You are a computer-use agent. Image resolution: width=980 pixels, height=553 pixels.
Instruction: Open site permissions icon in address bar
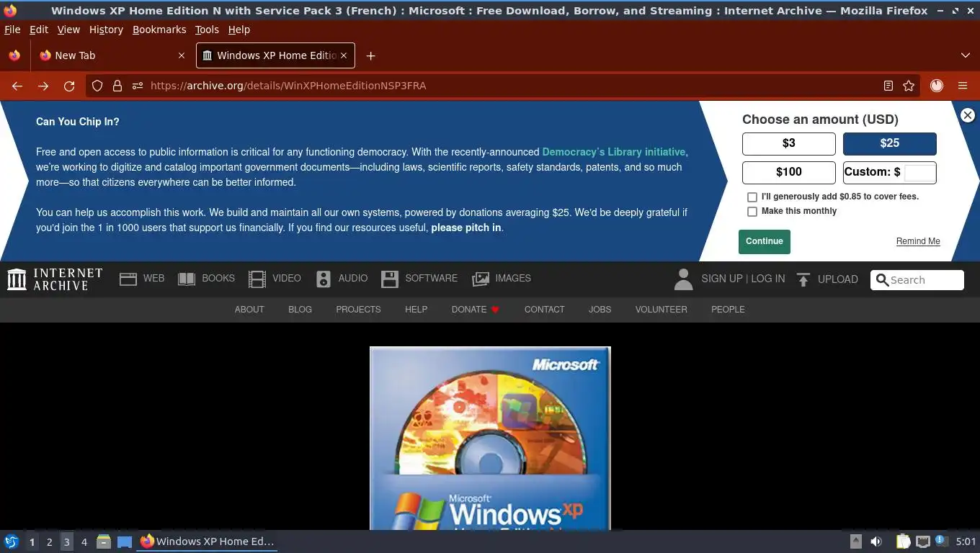tap(138, 86)
